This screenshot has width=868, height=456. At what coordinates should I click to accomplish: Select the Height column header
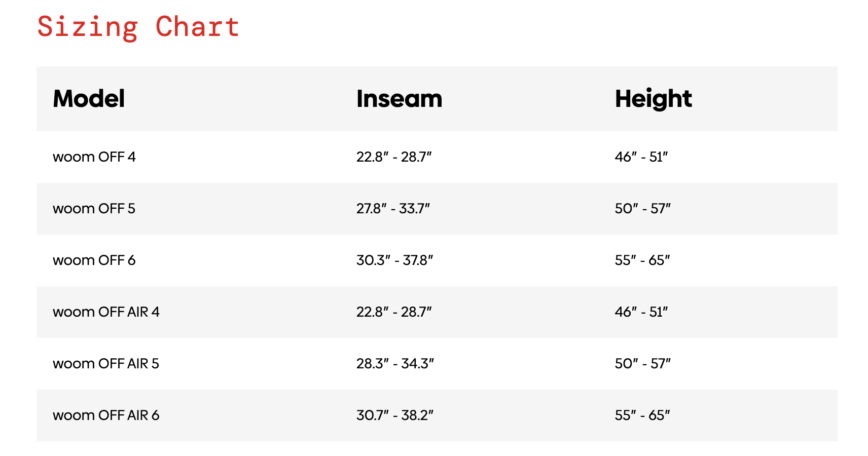[653, 99]
